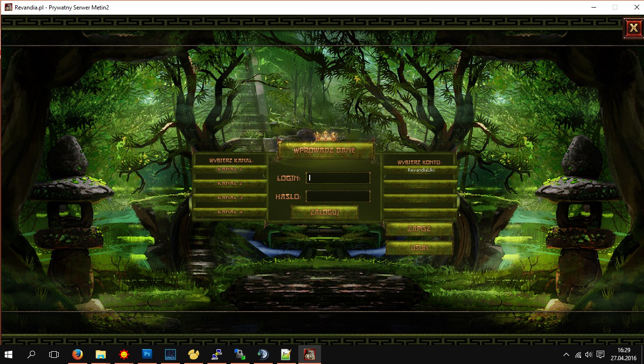Open the volume control tray icon
The height and width of the screenshot is (364, 644).
pos(589,355)
